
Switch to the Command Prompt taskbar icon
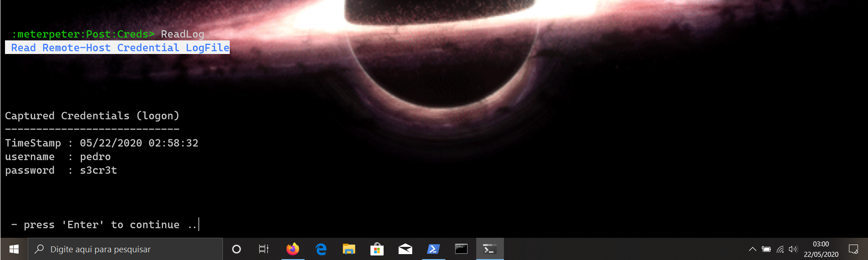click(461, 249)
